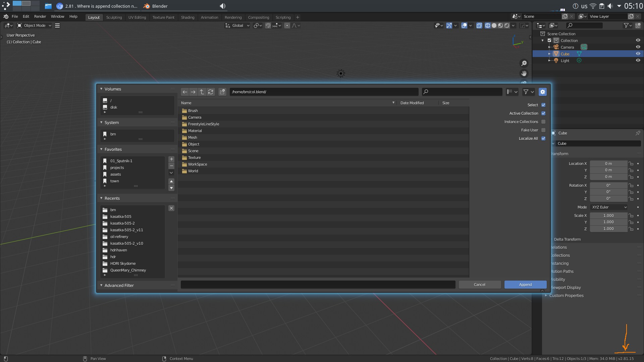The width and height of the screenshot is (644, 362).
Task: Open the Render menu
Action: (x=40, y=16)
